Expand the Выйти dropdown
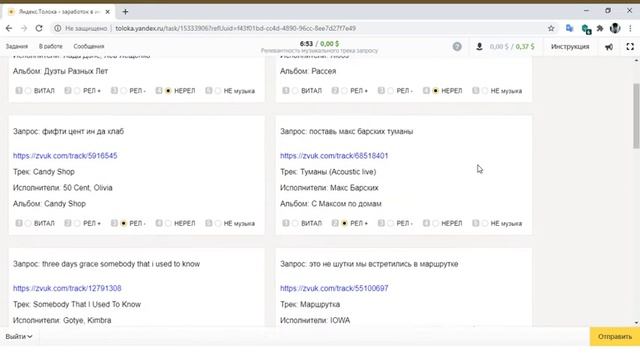Image resolution: width=640 pixels, height=360 pixels. (19, 337)
